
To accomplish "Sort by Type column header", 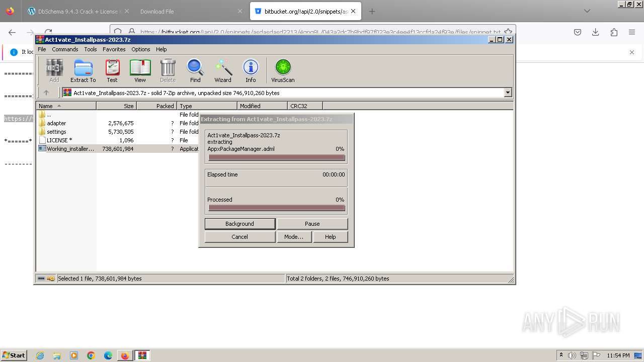I will [x=207, y=106].
